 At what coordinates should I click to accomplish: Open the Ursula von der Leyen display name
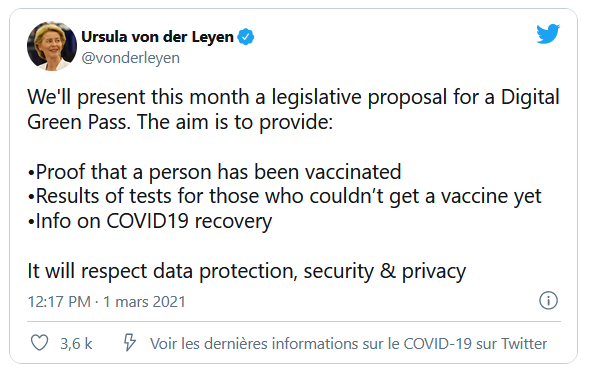click(157, 37)
